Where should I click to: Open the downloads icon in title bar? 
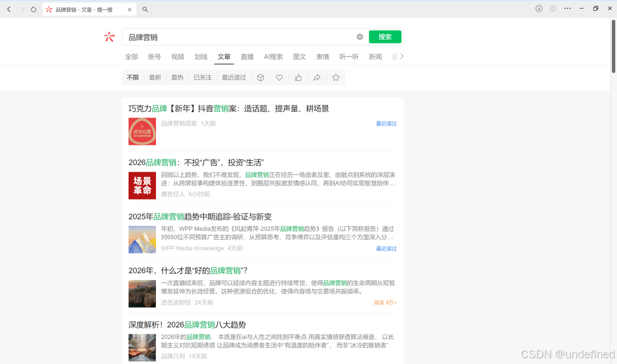pyautogui.click(x=539, y=9)
